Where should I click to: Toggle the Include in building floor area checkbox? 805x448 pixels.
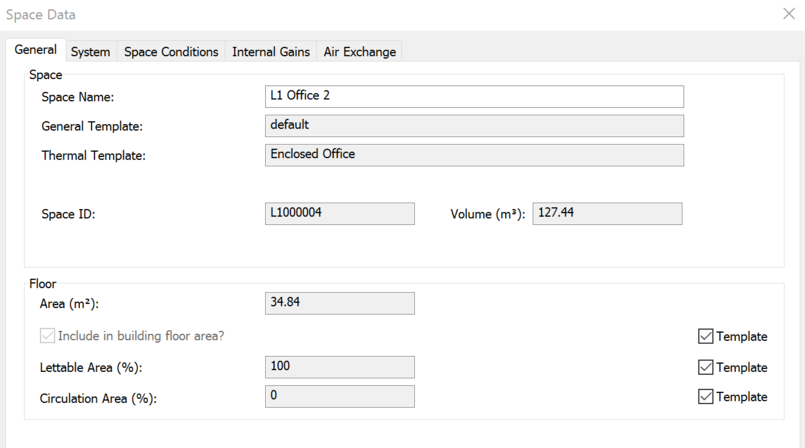[x=47, y=337]
